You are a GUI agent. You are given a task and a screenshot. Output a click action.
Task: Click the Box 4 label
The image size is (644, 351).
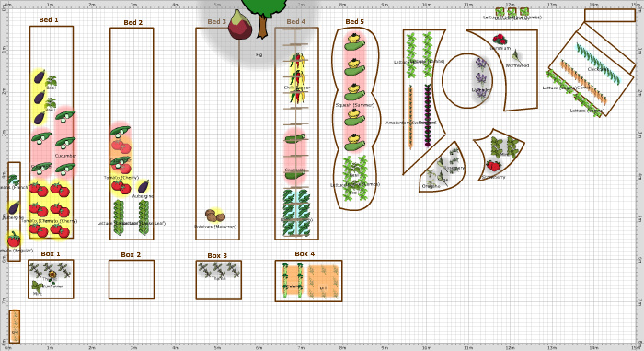point(305,254)
